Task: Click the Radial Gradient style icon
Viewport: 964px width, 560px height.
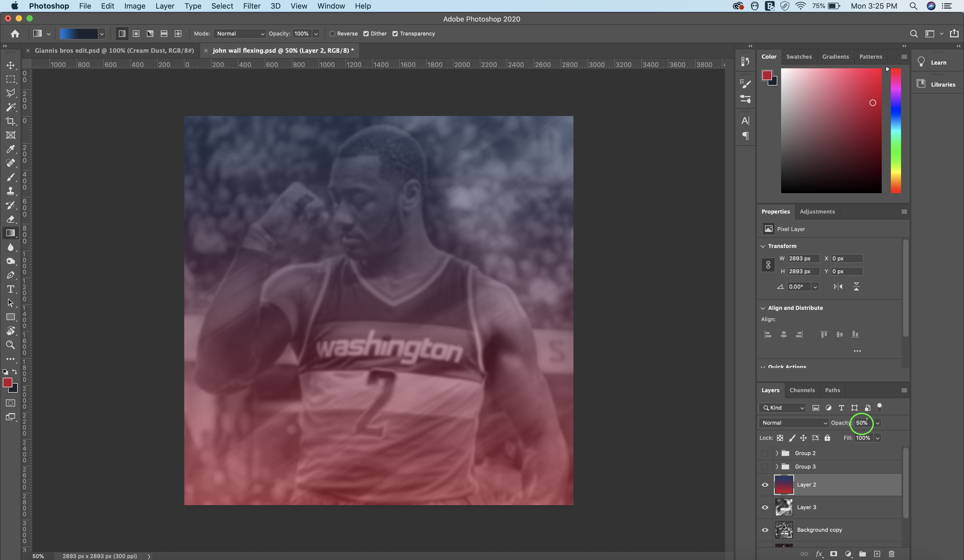Action: (x=136, y=34)
